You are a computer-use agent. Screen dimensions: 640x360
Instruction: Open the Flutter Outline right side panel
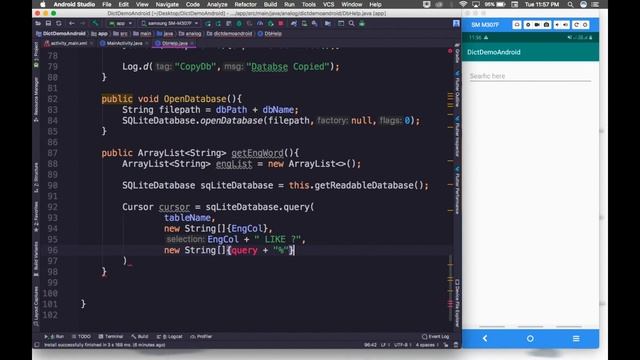point(457,89)
